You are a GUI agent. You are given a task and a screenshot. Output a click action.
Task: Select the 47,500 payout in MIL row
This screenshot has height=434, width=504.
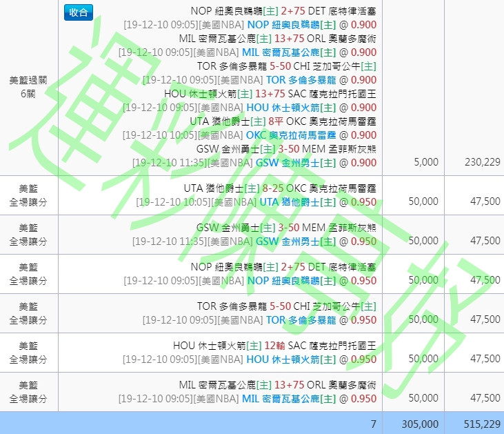point(485,397)
